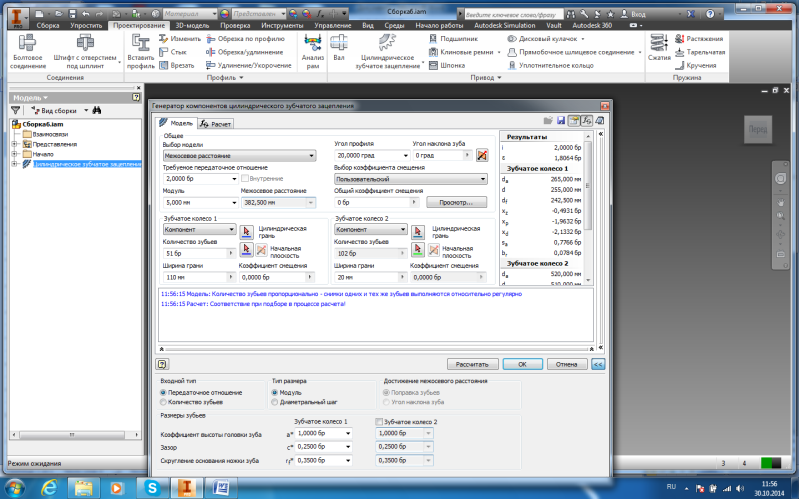Open the Тарельчатая spring generator

pyautogui.click(x=699, y=52)
